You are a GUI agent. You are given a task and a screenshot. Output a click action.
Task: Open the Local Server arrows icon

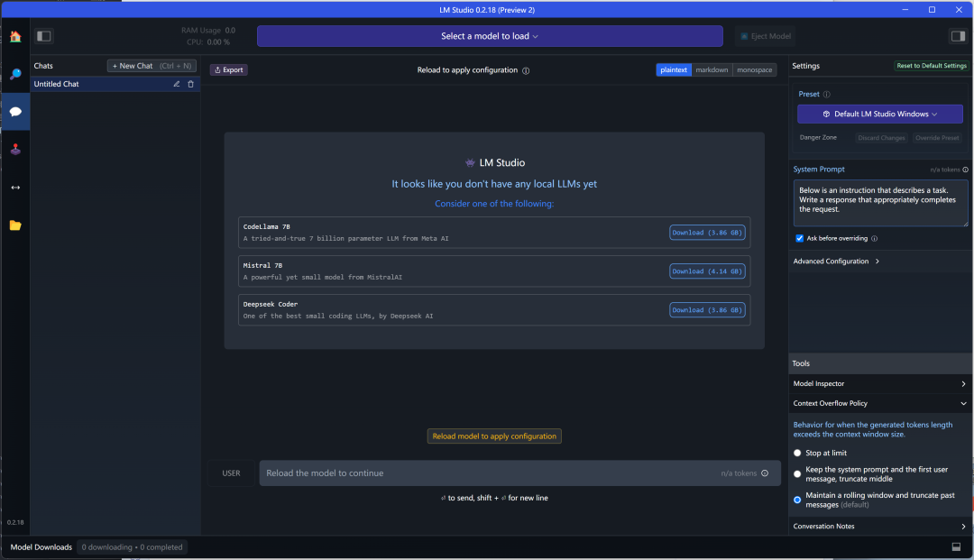(15, 188)
